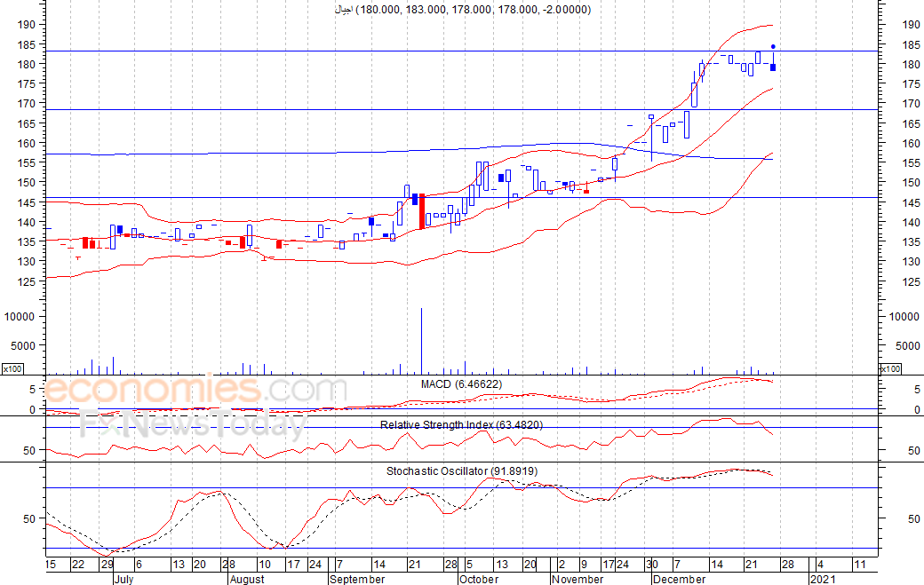Click the 10000 volume label on left axis
The width and height of the screenshot is (924, 585).
point(20,317)
